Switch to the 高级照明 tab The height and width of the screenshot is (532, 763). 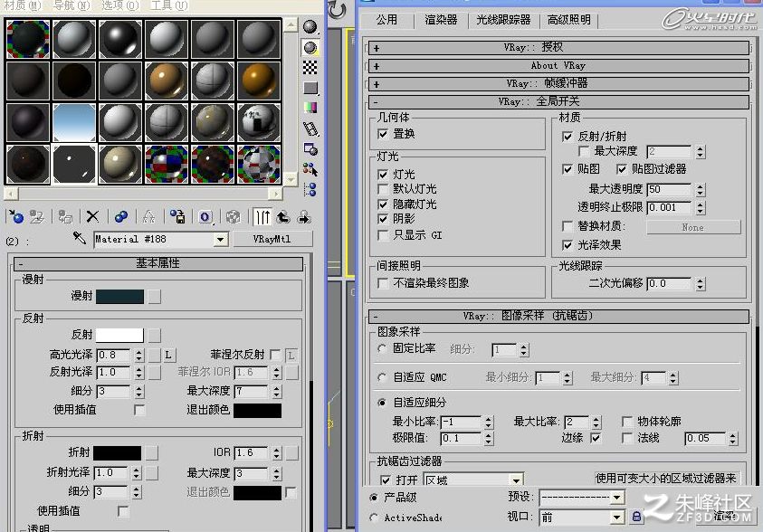point(568,20)
